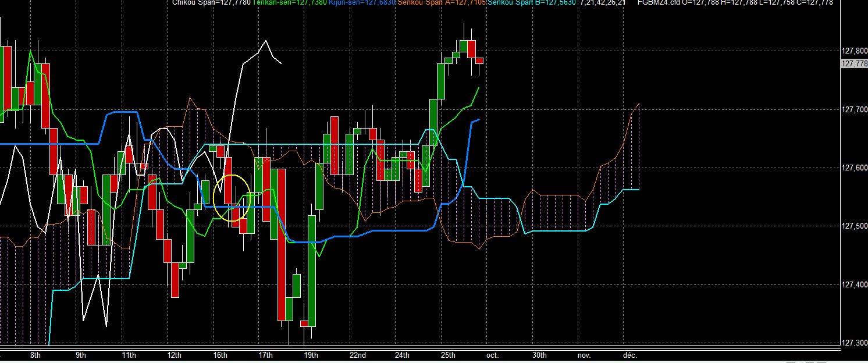Image resolution: width=868 pixels, height=363 pixels.
Task: Select the Tenkan-sen=127,7380 indicator label
Action: click(x=291, y=2)
